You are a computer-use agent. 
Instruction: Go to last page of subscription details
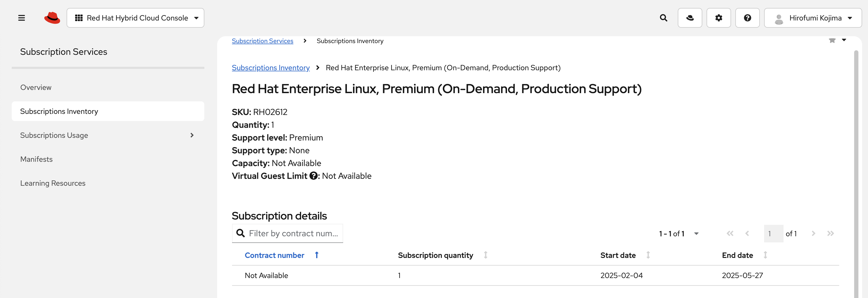(831, 234)
